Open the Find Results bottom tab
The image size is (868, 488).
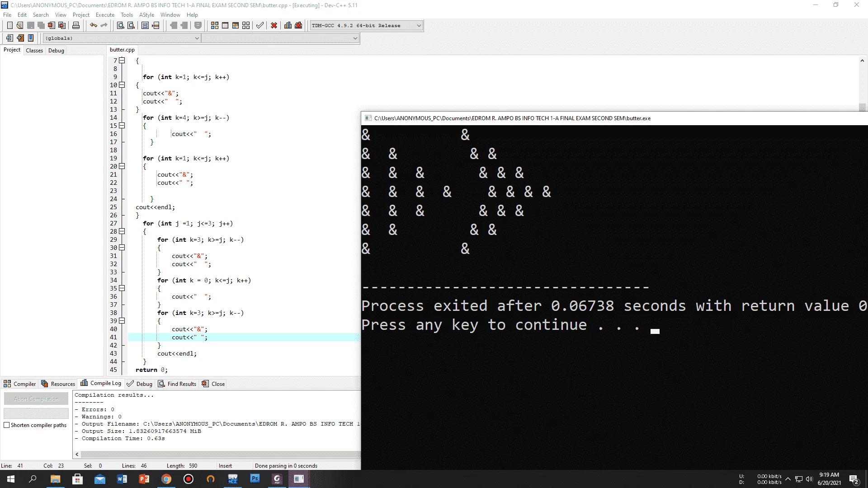tap(177, 384)
